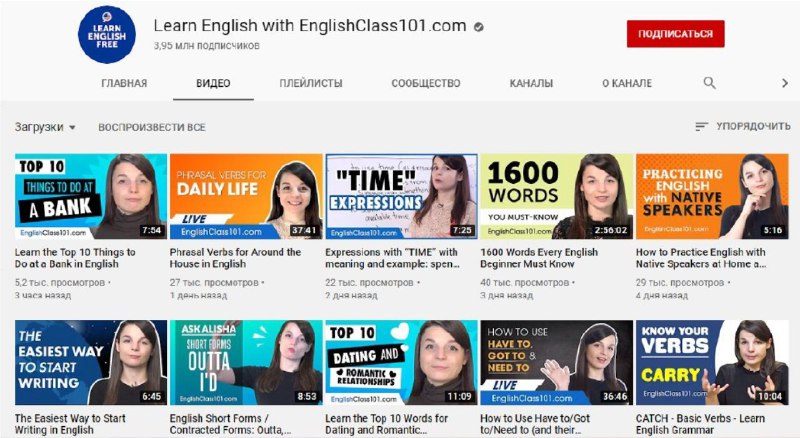Click the Learn English Free channel avatar
This screenshot has height=438, width=800.
click(x=107, y=35)
